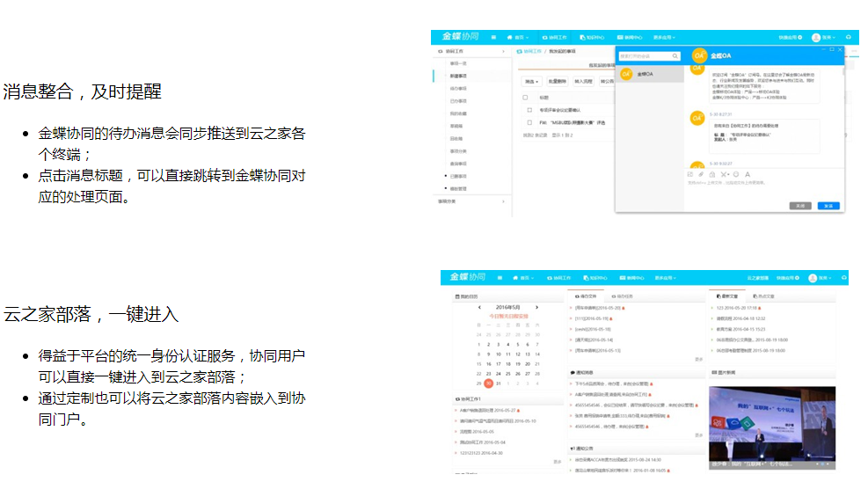Viewport: 868px width, 482px height.
Task: Go to previous month in 我的日历 calendar
Action: [x=478, y=307]
